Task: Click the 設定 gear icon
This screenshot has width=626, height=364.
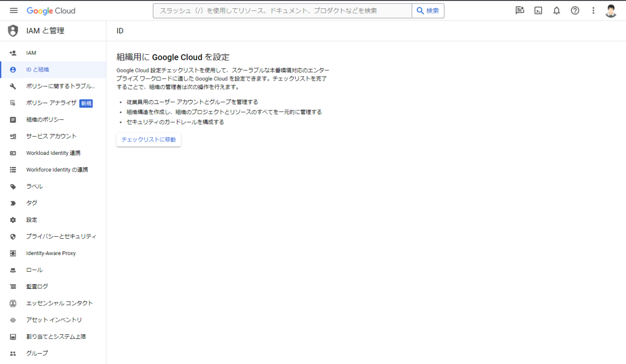Action: point(13,220)
